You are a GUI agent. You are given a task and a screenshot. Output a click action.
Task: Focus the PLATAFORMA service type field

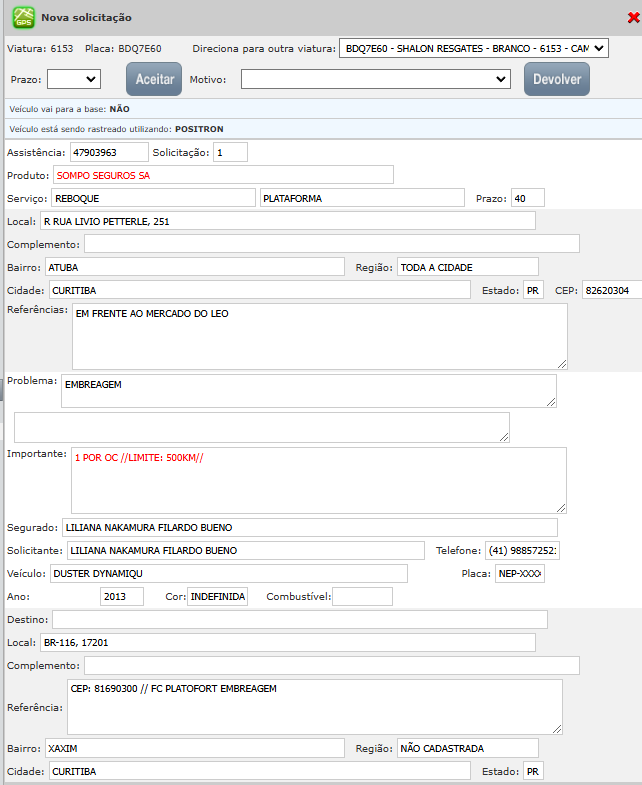(x=361, y=198)
